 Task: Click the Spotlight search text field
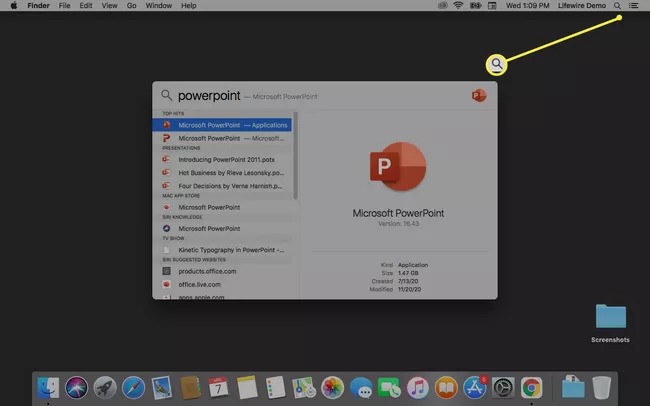[x=315, y=96]
